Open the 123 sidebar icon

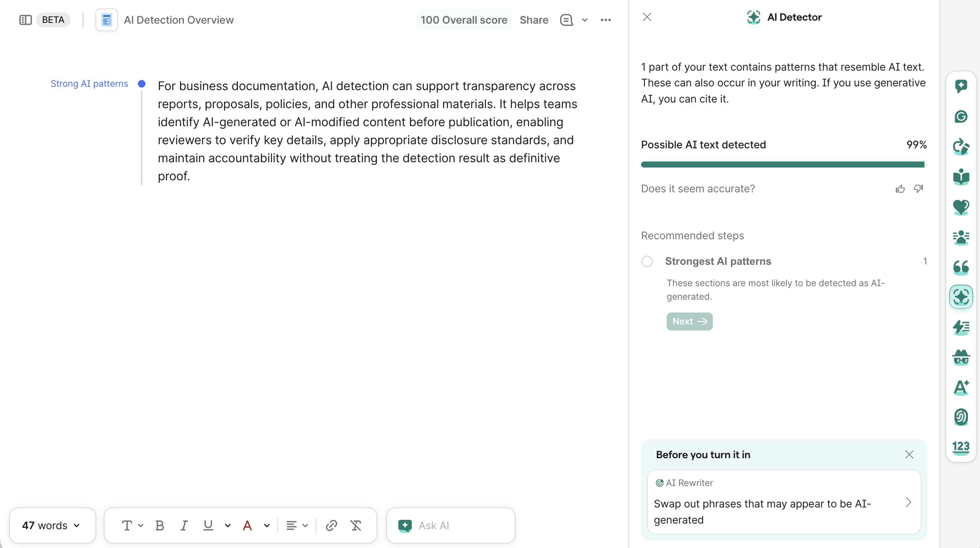[961, 448]
